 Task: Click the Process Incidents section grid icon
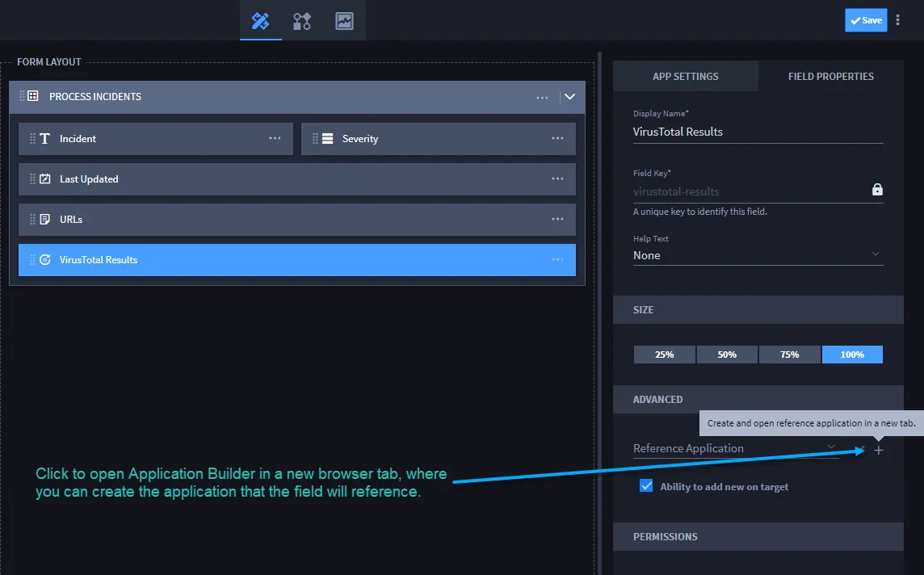(33, 96)
